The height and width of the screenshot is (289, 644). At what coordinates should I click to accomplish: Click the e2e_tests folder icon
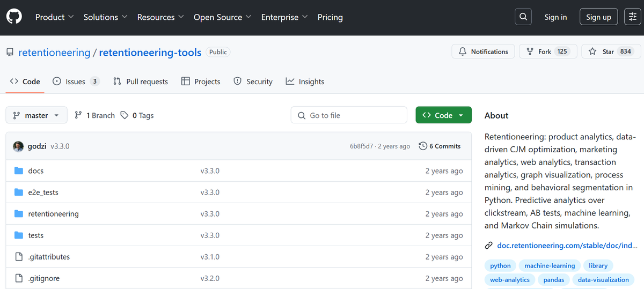[19, 192]
